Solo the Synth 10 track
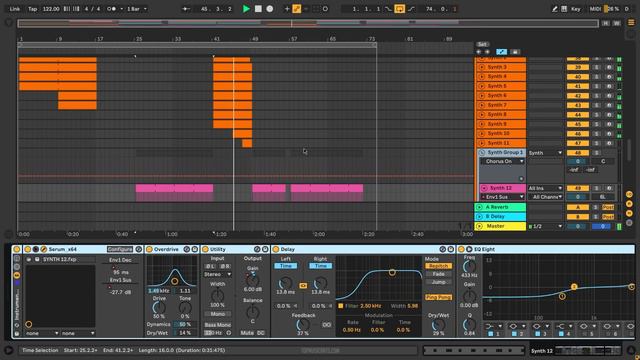 tap(596, 134)
